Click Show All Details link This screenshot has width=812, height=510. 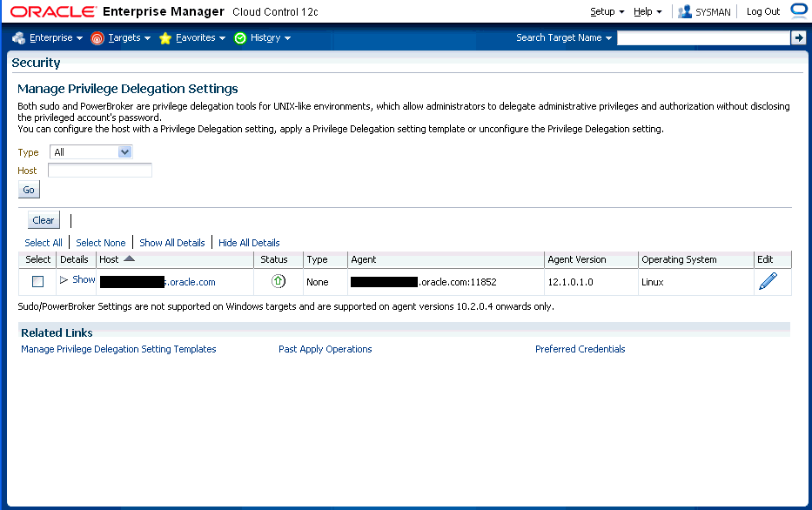[x=172, y=243]
